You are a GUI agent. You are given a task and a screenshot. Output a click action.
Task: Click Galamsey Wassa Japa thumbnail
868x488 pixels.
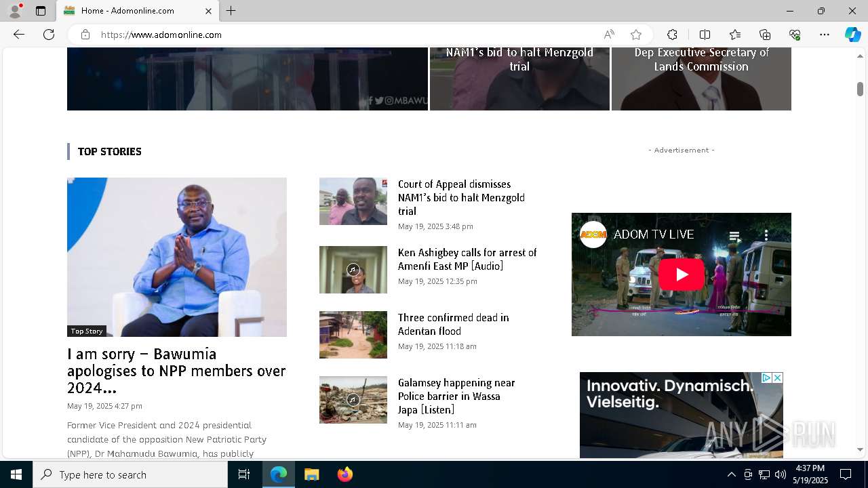pyautogui.click(x=353, y=400)
